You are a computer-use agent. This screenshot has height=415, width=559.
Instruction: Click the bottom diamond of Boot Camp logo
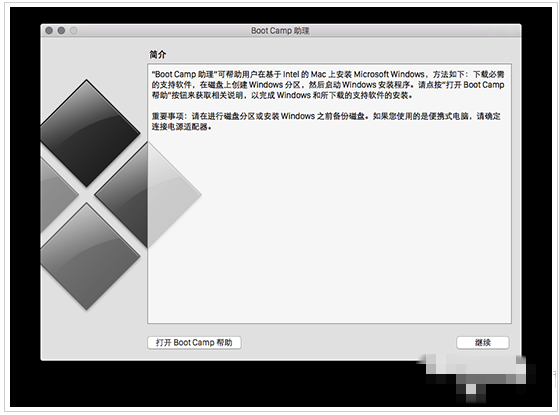tap(87, 256)
